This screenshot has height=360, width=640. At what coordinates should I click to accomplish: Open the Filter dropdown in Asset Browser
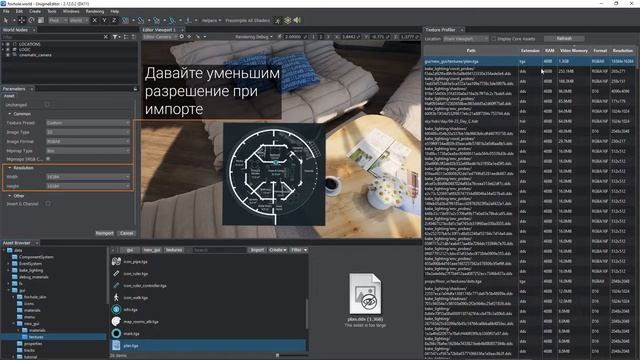pos(299,250)
